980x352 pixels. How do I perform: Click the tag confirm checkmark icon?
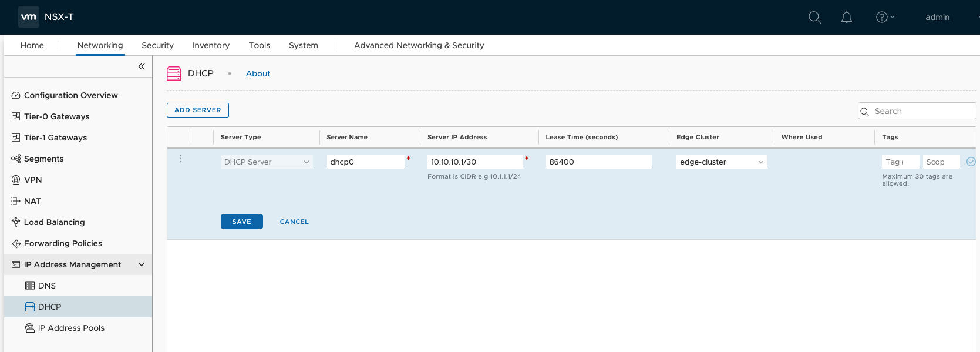(971, 162)
